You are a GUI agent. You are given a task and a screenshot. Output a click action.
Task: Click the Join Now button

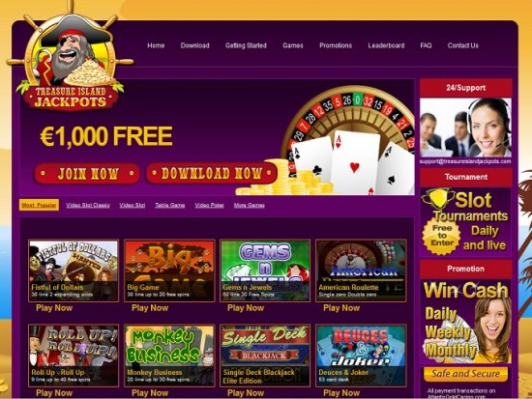(x=87, y=174)
